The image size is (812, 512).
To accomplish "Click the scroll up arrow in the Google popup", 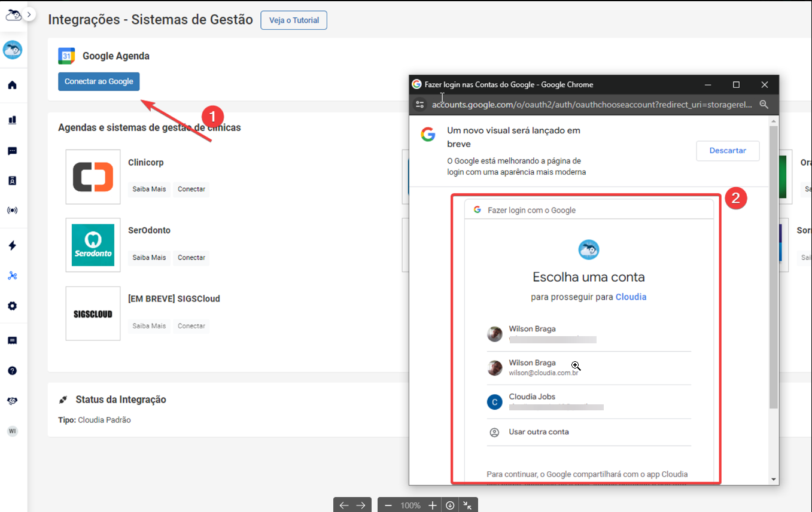I will 774,121.
